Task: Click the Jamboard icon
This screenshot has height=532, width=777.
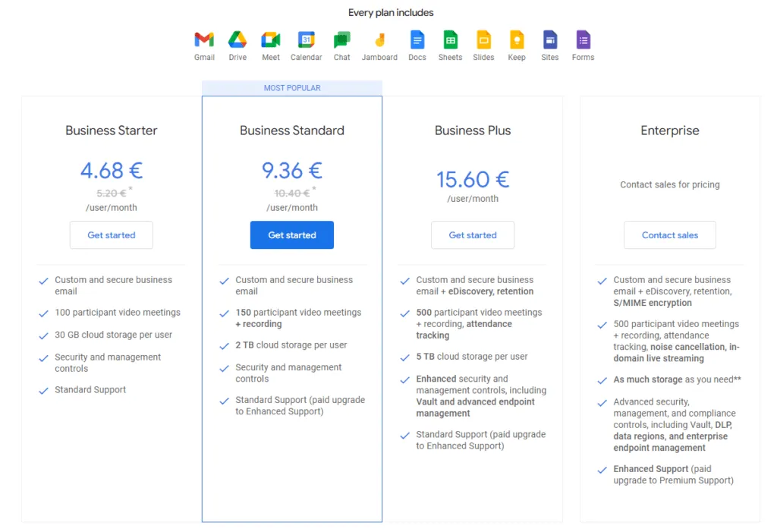Action: [379, 40]
